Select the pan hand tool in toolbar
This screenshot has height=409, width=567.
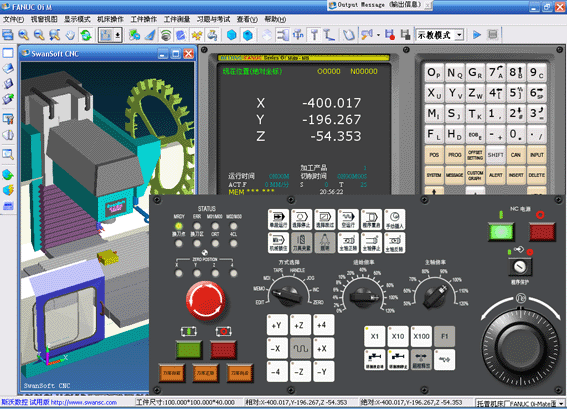[70, 35]
